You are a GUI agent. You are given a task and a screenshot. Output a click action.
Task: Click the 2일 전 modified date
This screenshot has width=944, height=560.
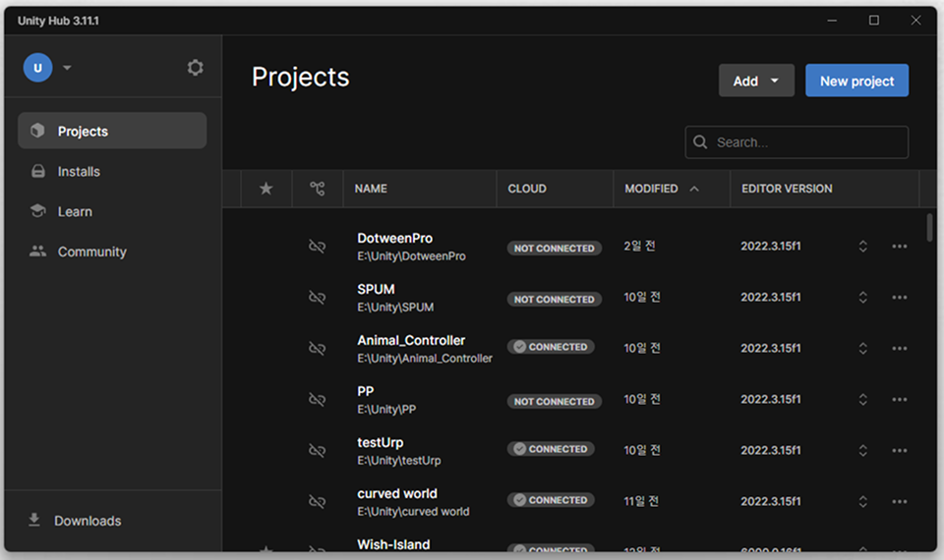pos(639,246)
